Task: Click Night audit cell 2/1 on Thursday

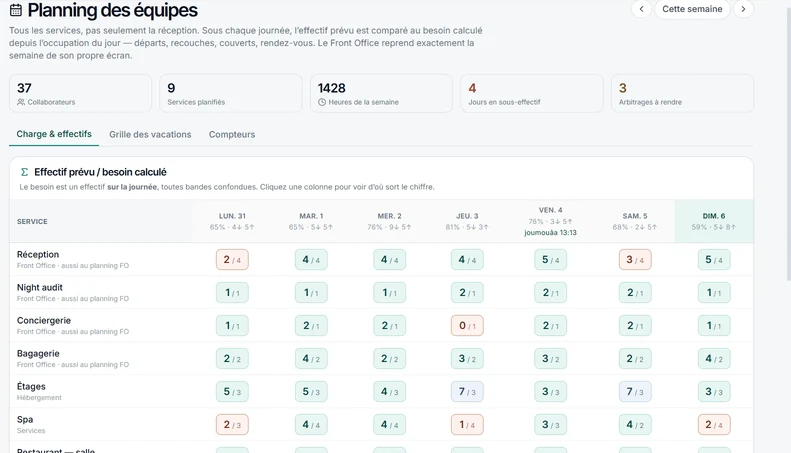Action: point(467,293)
